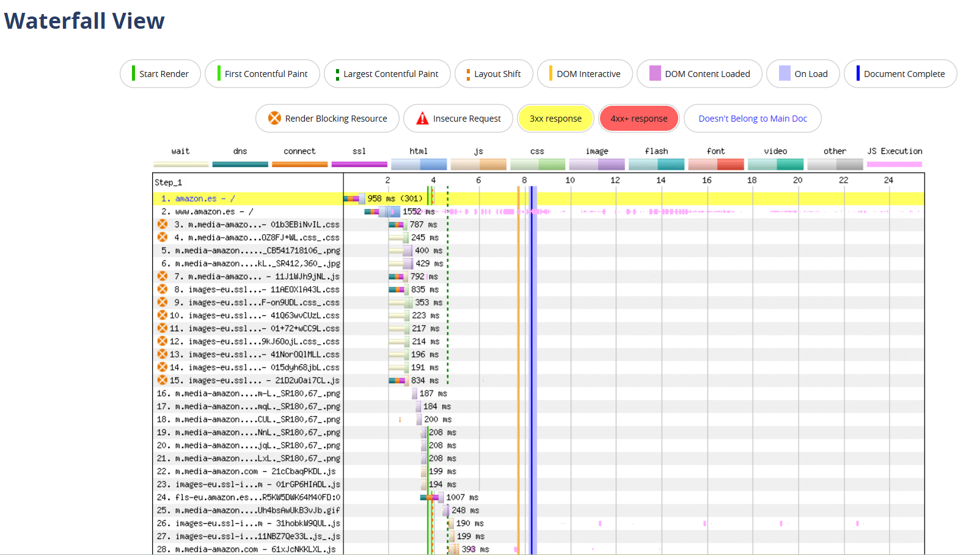Image resolution: width=980 pixels, height=555 pixels.
Task: Click the image purple color swatch
Action: click(597, 164)
